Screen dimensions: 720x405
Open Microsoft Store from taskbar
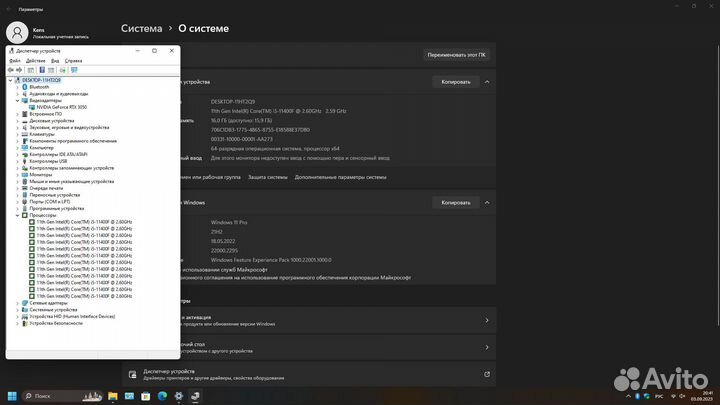146,396
